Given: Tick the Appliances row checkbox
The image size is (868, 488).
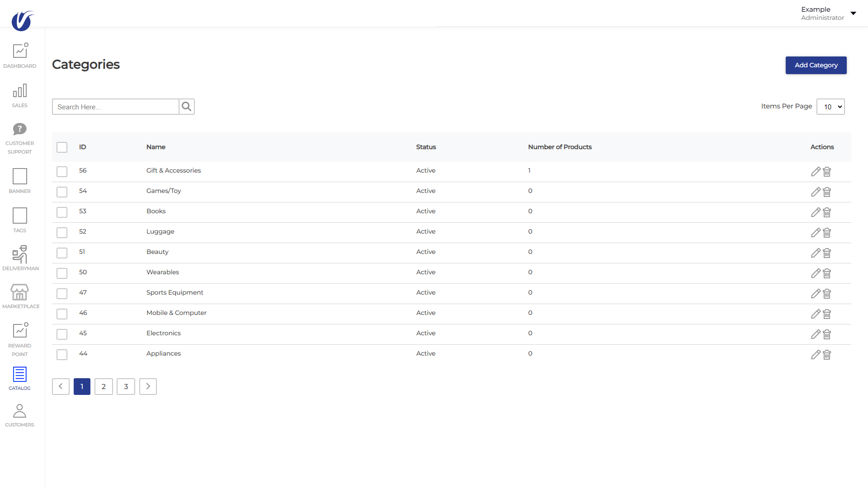Looking at the screenshot, I should 62,355.
